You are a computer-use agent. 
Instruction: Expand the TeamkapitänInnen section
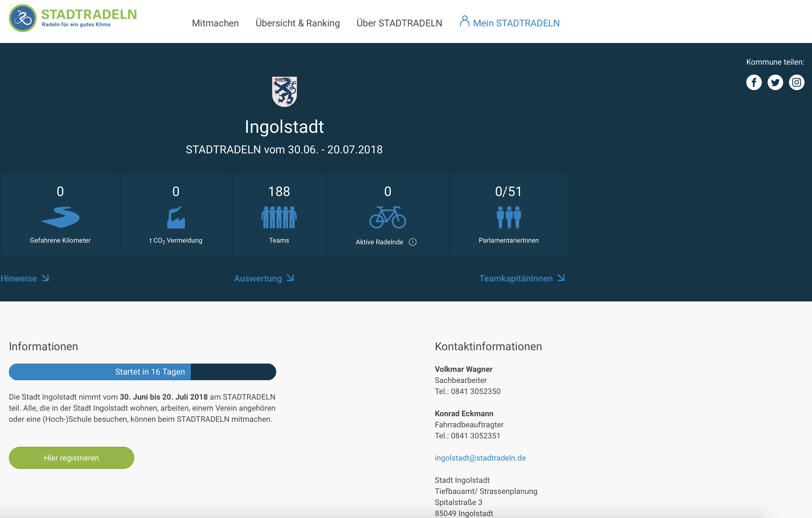point(522,278)
